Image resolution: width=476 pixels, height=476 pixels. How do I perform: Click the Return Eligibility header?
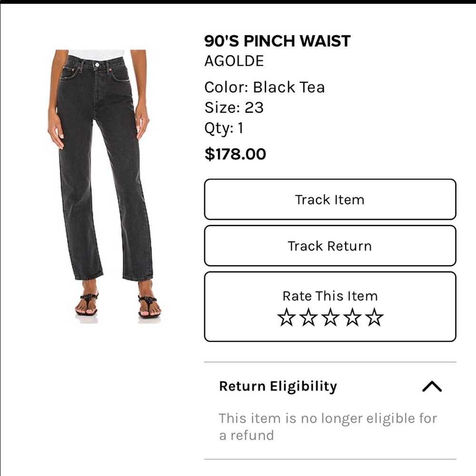[278, 386]
